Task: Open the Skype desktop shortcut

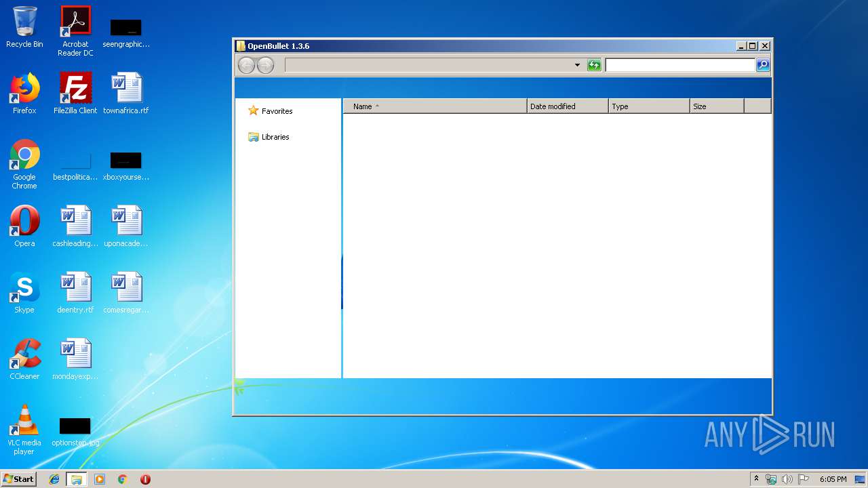Action: coord(24,293)
